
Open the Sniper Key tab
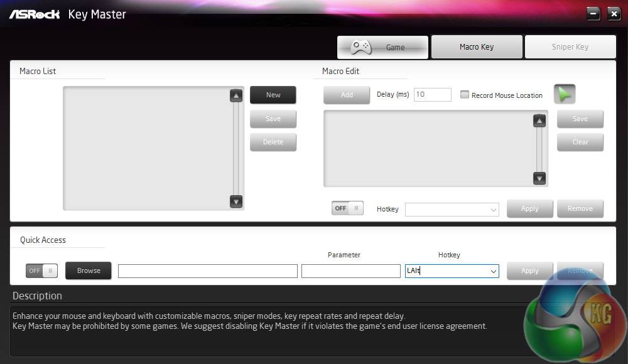tap(570, 47)
